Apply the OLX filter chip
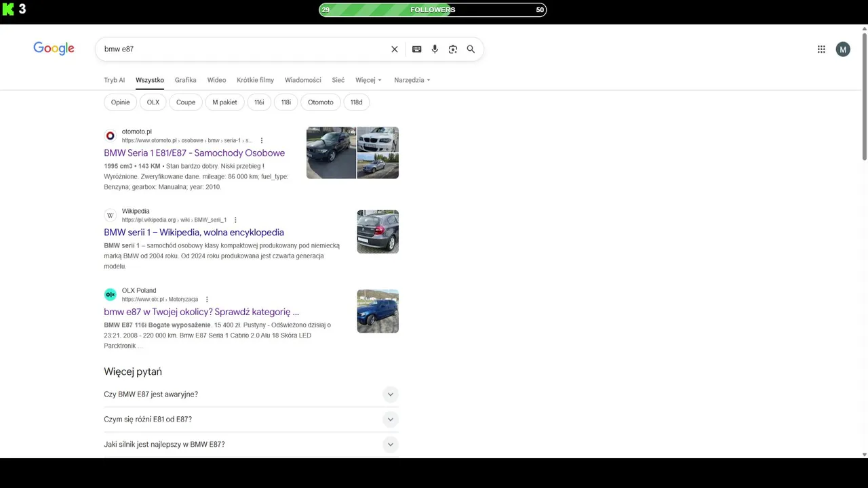Screen dimensions: 868x488 coord(153,102)
